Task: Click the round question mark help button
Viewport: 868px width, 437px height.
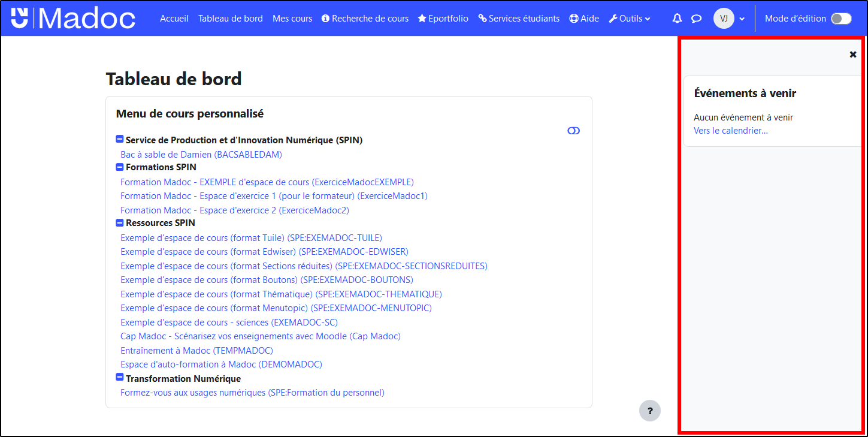Action: click(650, 411)
